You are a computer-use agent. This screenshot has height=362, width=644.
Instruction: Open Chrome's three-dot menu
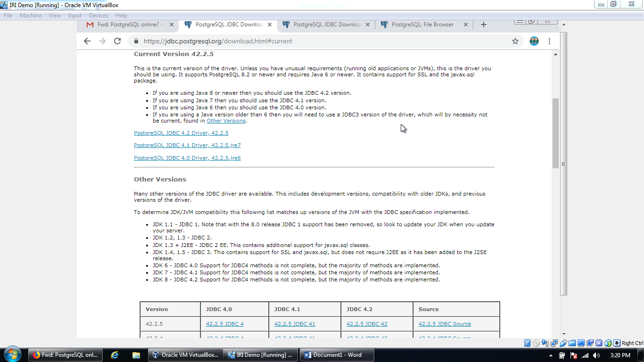(549, 41)
